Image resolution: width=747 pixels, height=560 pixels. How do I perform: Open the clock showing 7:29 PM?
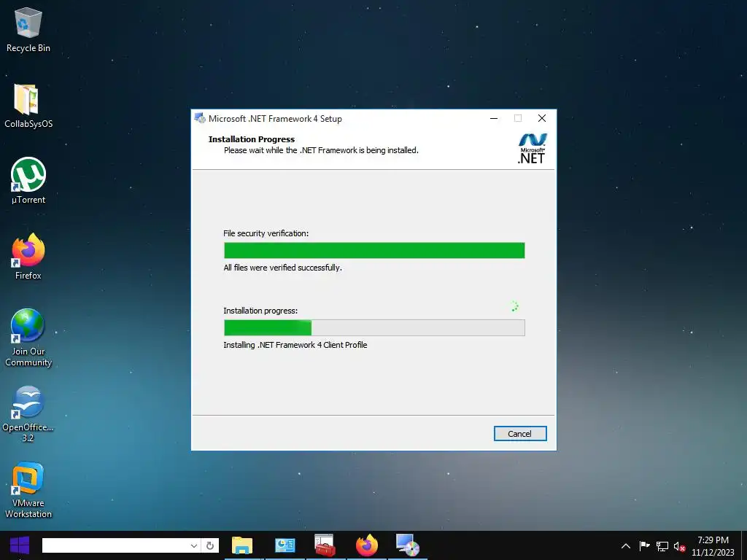(713, 545)
